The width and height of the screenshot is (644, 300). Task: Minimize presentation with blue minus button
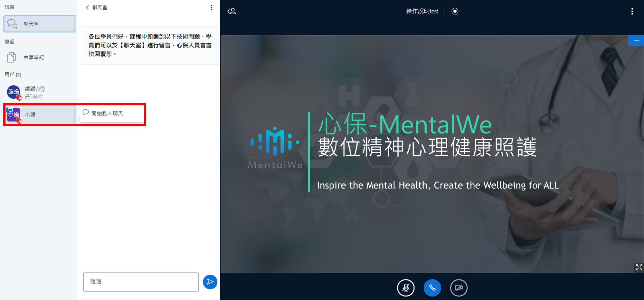[636, 41]
